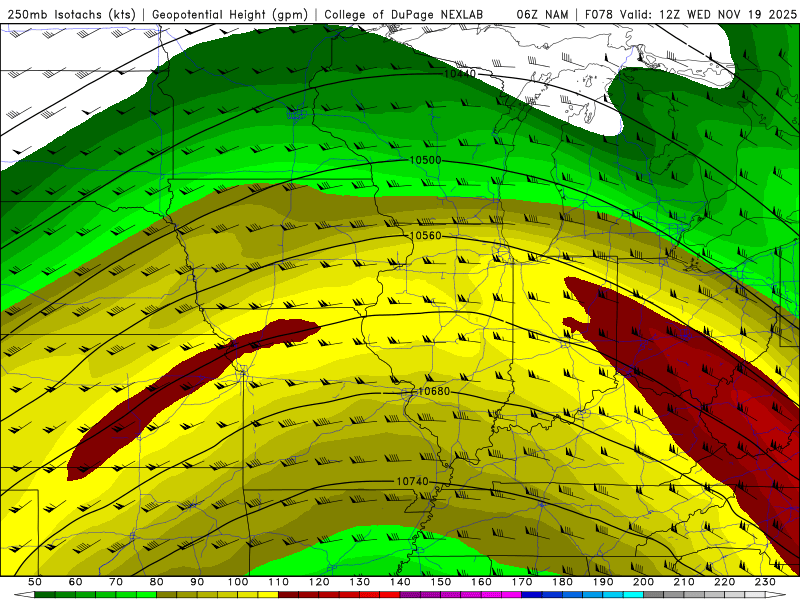
Task: Click the right arrow end of the color bar
Action: pyautogui.click(x=776, y=594)
